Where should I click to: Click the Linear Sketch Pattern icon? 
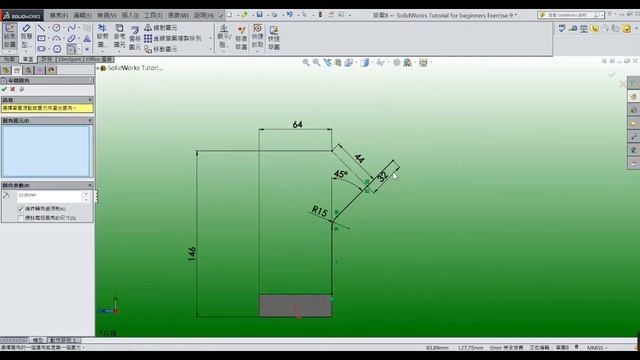148,38
